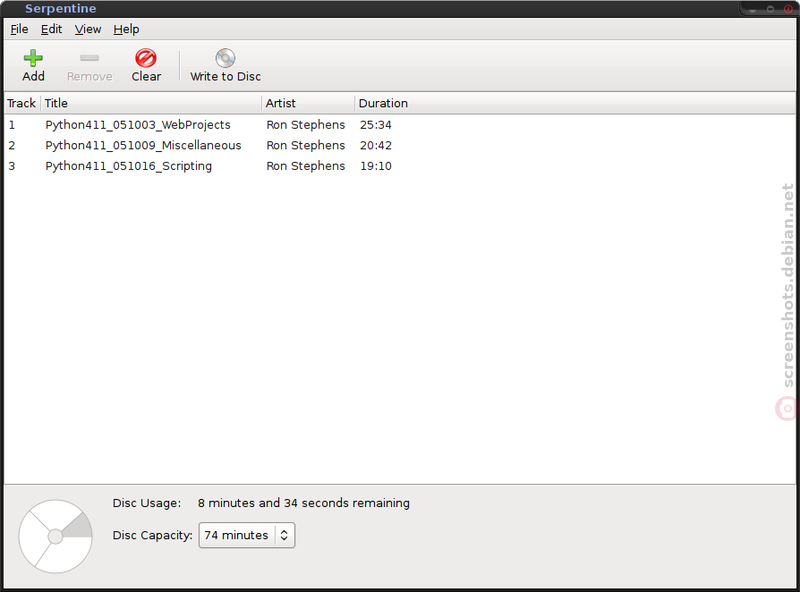Click the red Clear icon

click(x=146, y=58)
